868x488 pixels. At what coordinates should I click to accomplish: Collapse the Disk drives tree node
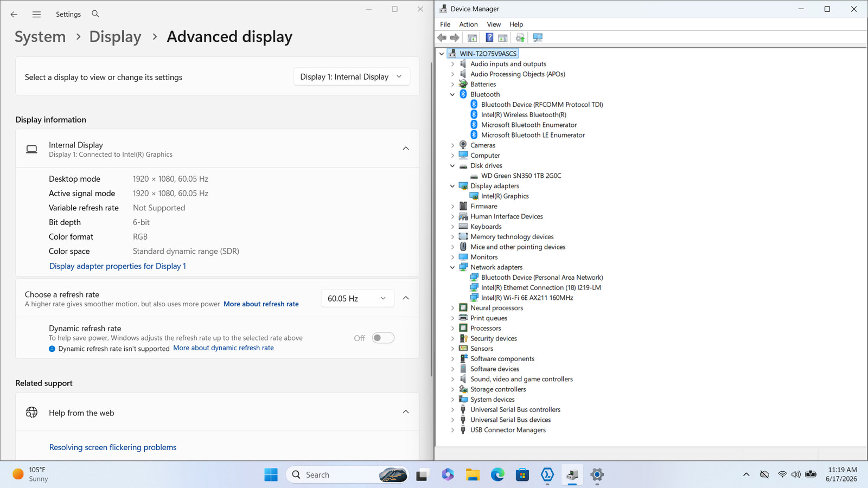pos(452,166)
